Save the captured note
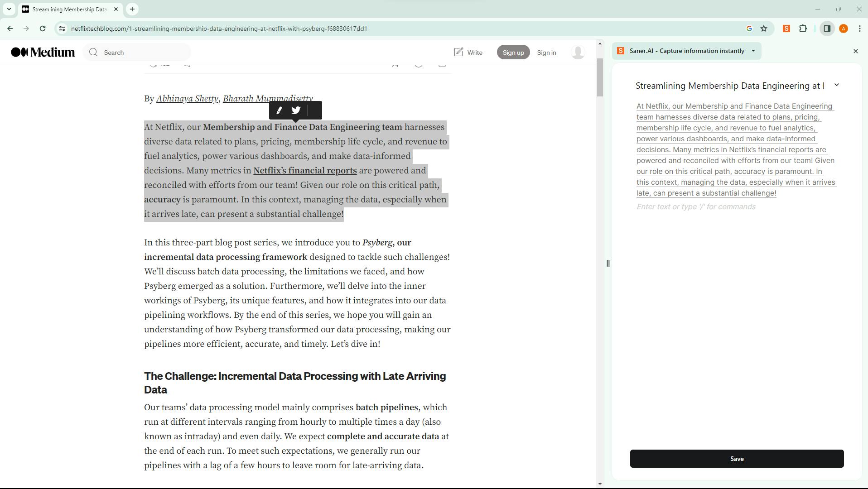Screen dimensions: 868x489 737,459
